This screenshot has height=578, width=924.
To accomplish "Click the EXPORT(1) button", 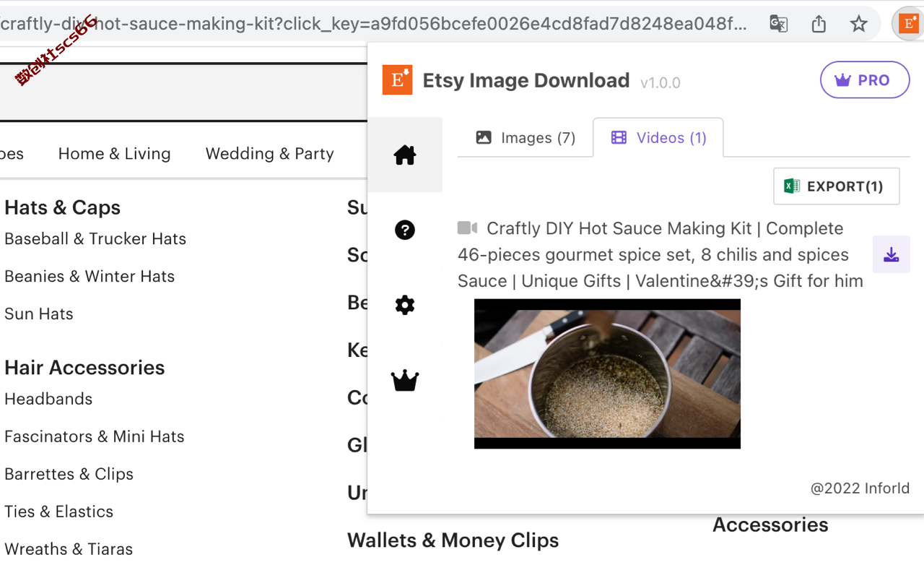I will tap(837, 186).
